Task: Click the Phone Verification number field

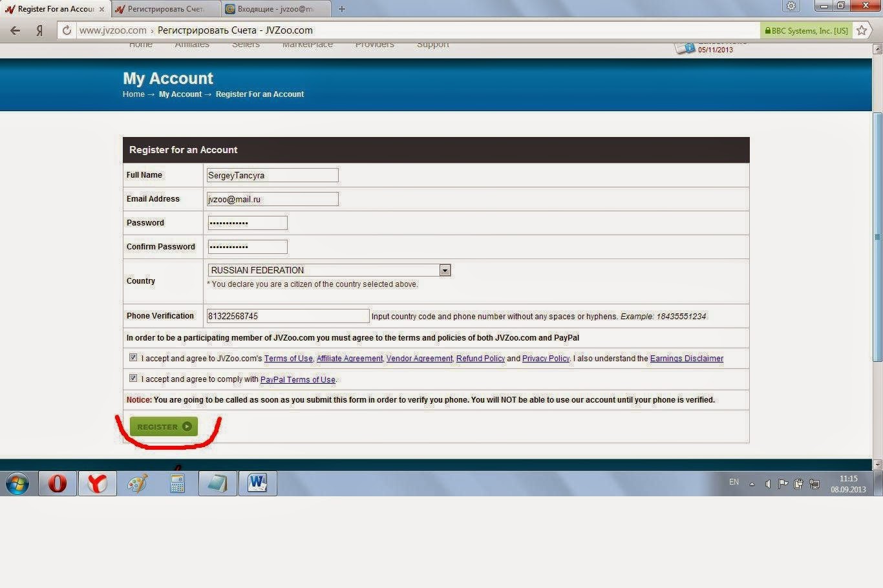Action: tap(288, 316)
